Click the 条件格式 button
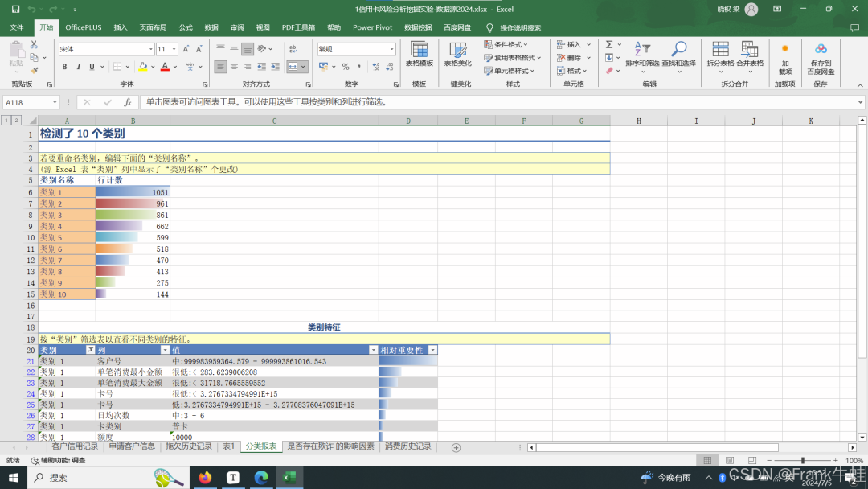Screen dimensions: 868x489 click(x=506, y=45)
